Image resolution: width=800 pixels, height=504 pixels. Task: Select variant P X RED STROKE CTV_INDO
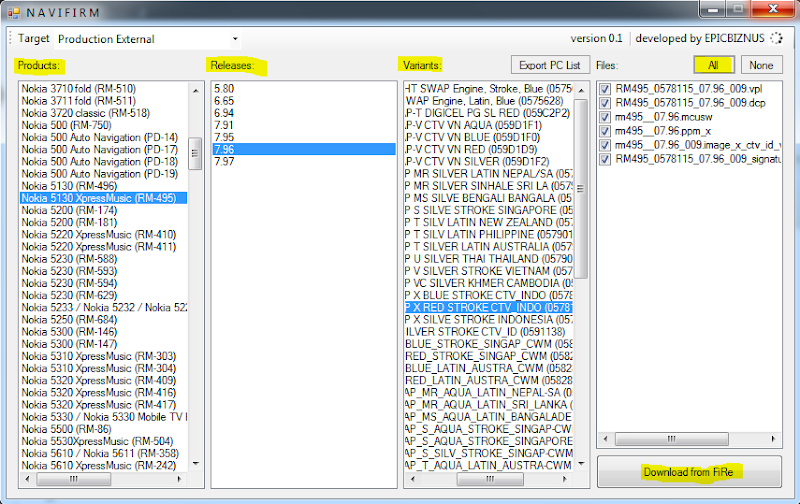(489, 307)
